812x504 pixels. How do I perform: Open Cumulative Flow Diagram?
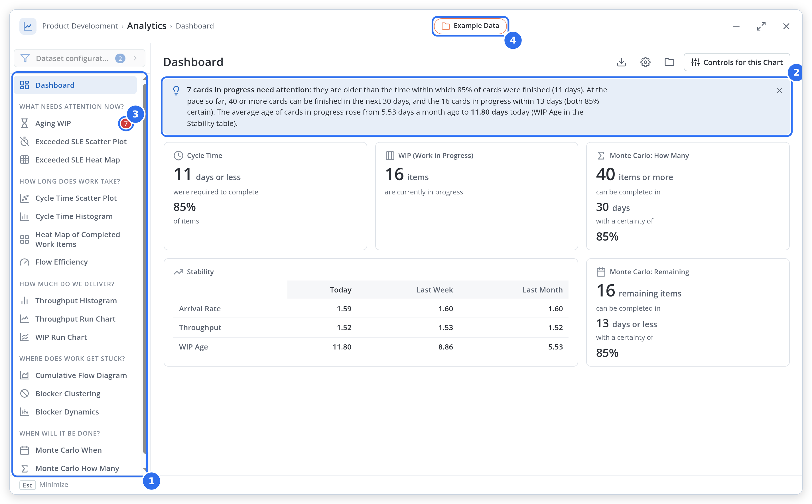tap(76, 375)
